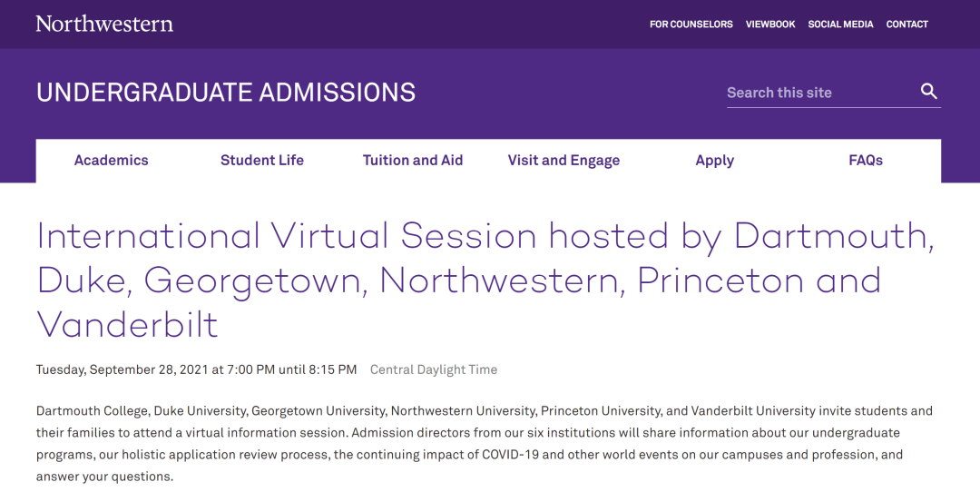Click the Central Daylight Time label
Screen dimensions: 980x492
click(x=434, y=369)
